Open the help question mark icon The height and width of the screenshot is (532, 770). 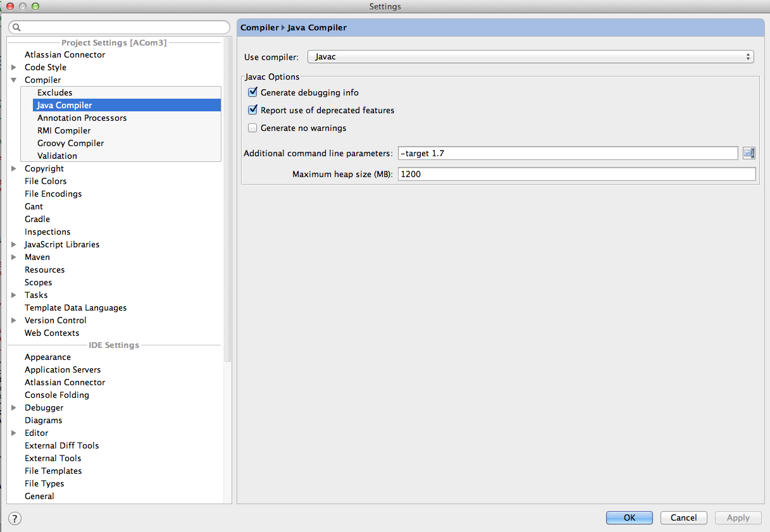pyautogui.click(x=14, y=518)
